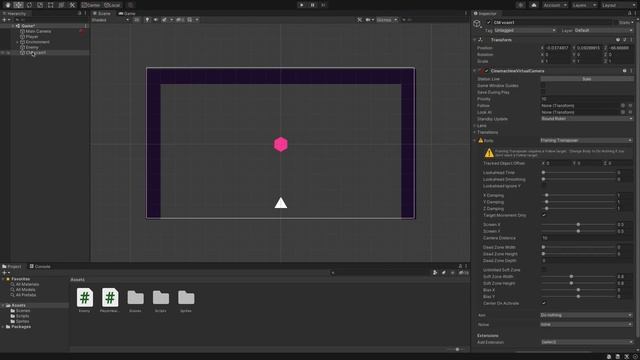640x360 pixels.
Task: Select the Project tab
Action: pos(12,266)
